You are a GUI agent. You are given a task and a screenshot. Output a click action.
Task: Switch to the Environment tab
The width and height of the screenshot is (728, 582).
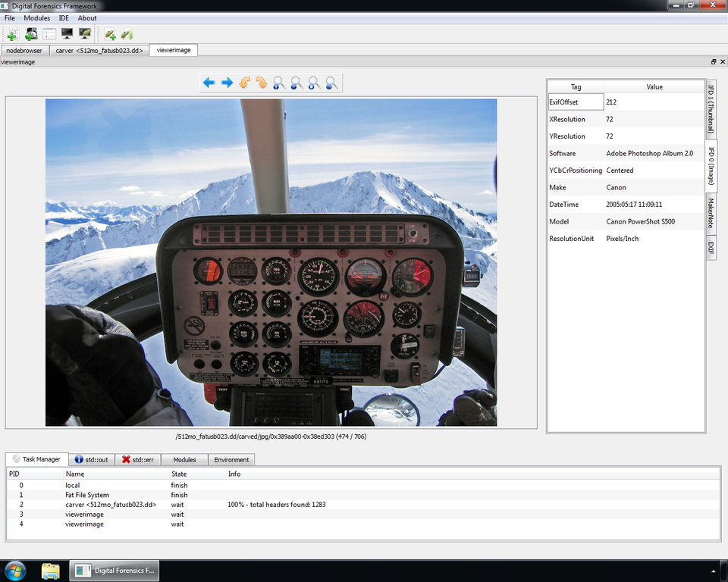point(231,459)
